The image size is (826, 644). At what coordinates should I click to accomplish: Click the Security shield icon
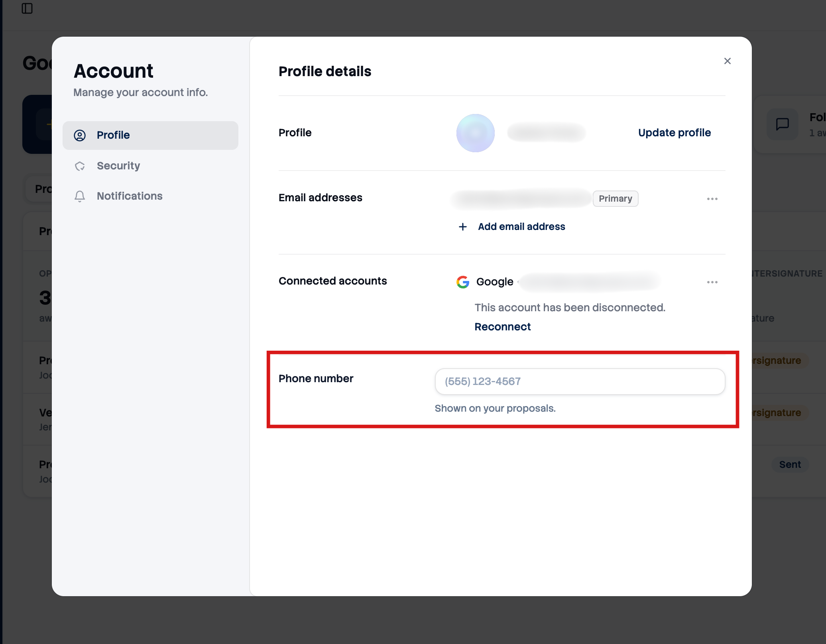click(x=80, y=166)
